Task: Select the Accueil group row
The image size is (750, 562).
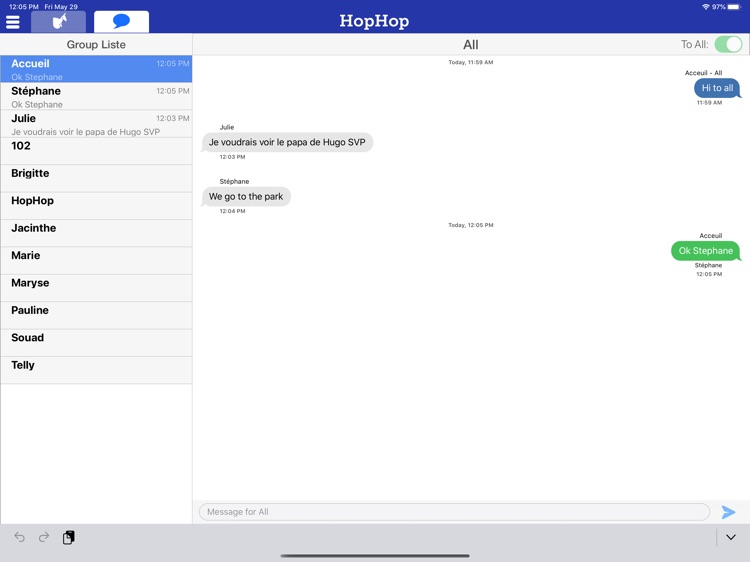Action: pos(96,69)
